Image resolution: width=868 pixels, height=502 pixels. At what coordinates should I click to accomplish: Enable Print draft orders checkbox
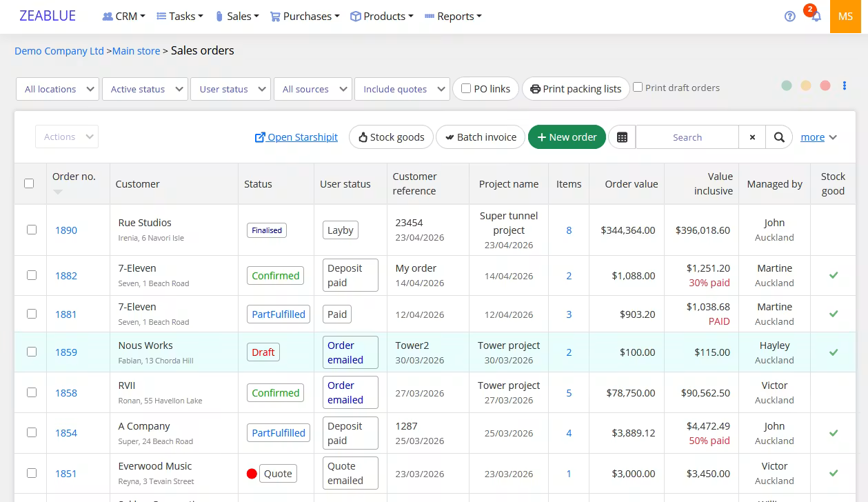coord(638,87)
